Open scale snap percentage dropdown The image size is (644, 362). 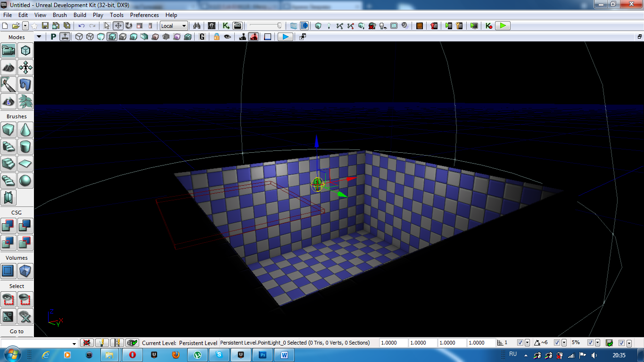(x=597, y=343)
